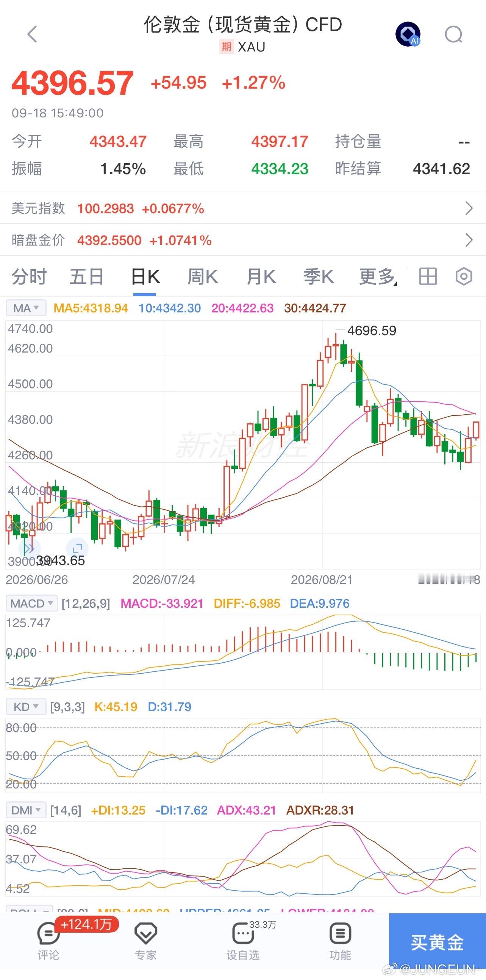Tap the 最高 value 4397.17
The width and height of the screenshot is (486, 980).
click(279, 142)
